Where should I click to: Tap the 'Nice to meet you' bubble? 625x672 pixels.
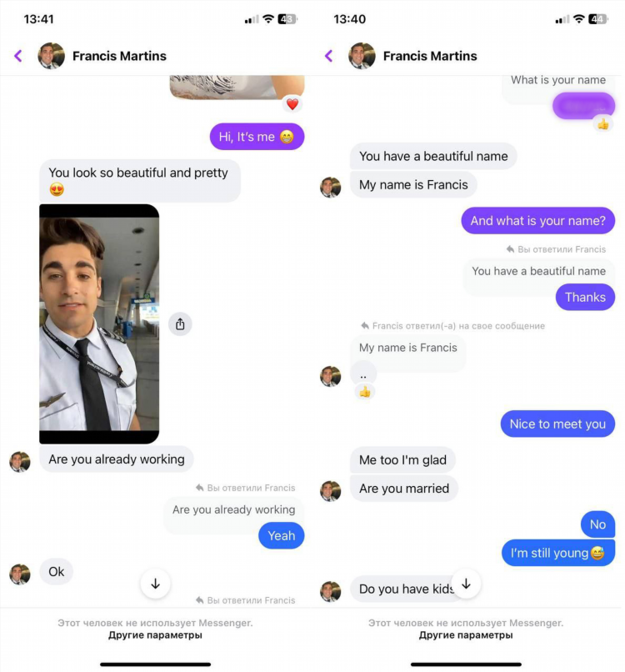(x=557, y=424)
